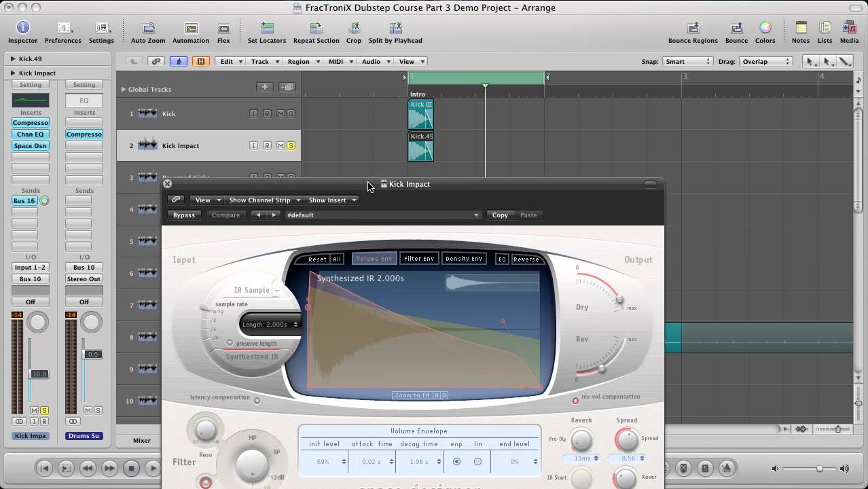Expand the Global Tracks disclosure triangle

point(124,89)
